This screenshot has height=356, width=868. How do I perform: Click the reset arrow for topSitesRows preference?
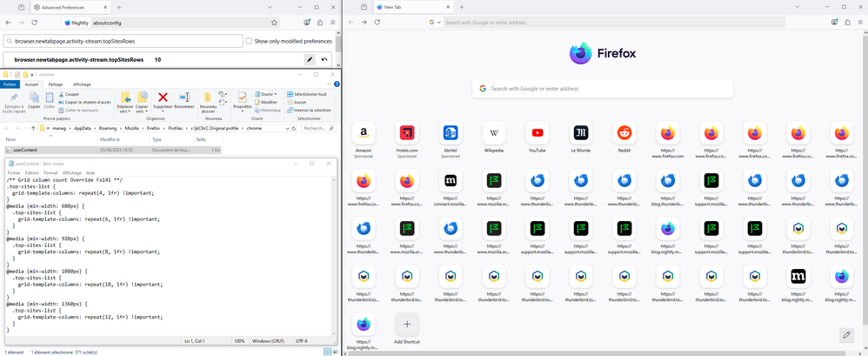pos(325,60)
